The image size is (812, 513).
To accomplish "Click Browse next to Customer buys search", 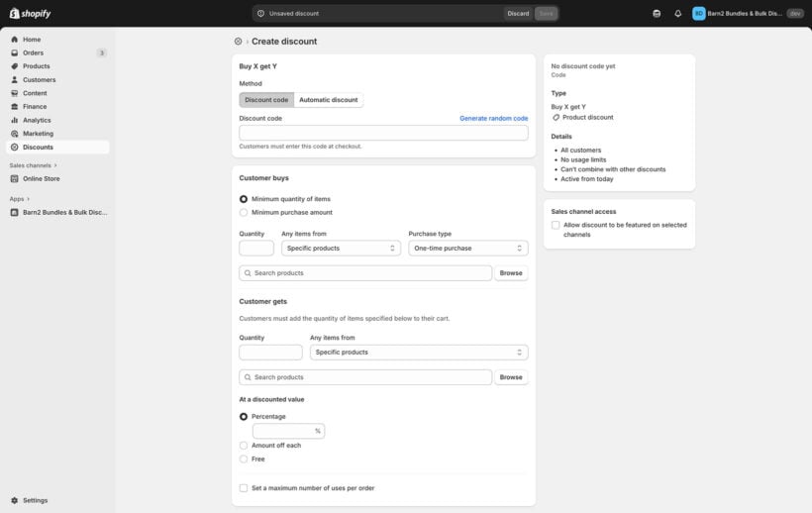I will 510,273.
